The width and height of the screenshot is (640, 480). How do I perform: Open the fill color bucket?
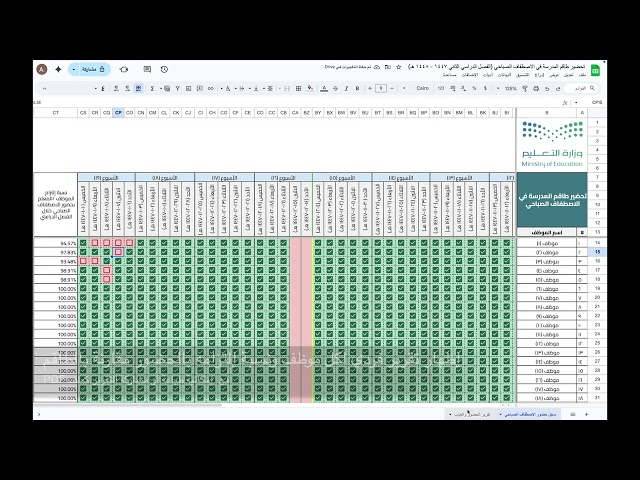(311, 88)
